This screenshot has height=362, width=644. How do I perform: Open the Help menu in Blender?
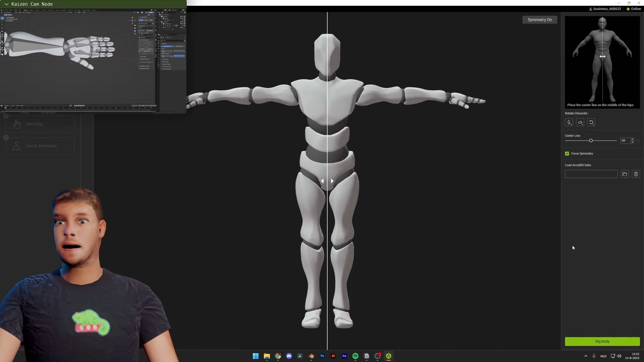20,10
